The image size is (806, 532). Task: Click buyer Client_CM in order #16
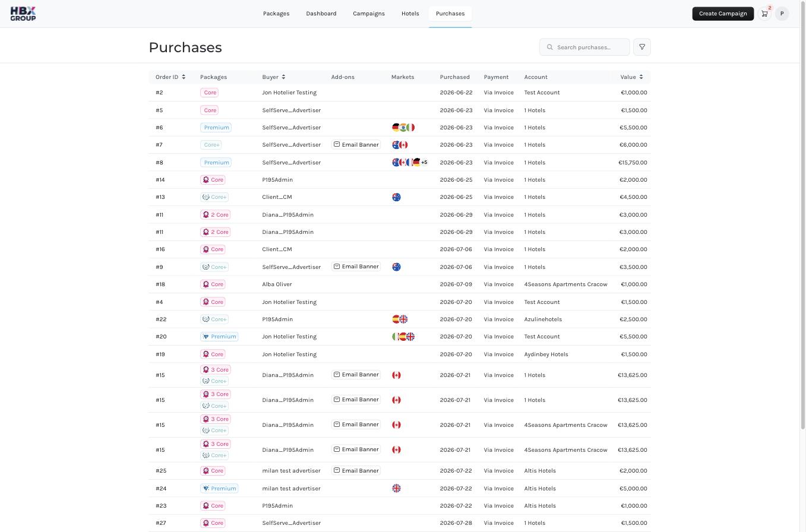(x=277, y=249)
